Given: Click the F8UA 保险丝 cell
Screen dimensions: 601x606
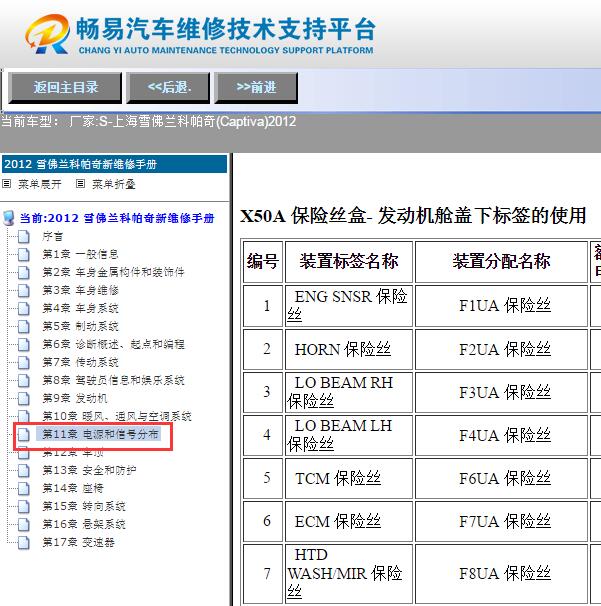Looking at the screenshot, I should pos(501,574).
